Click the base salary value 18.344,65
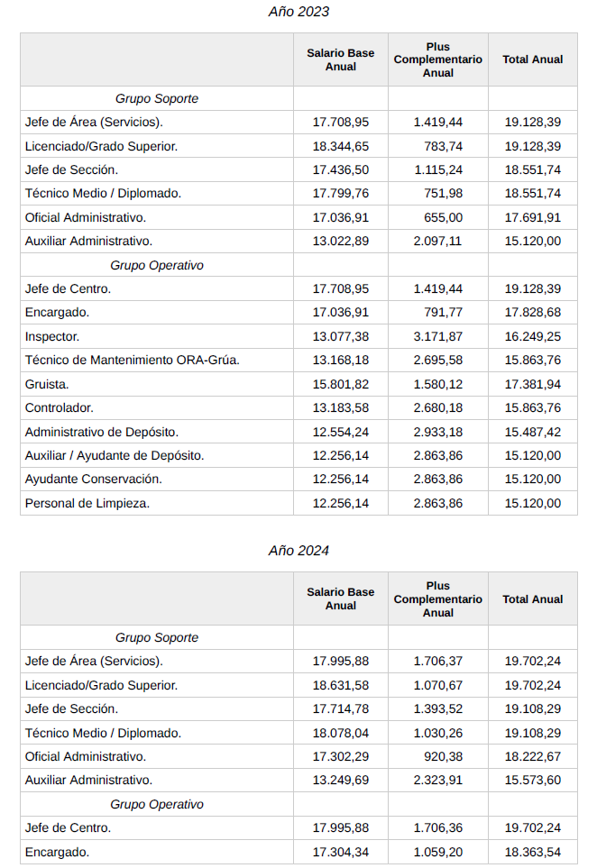This screenshot has height=868, width=597. click(x=341, y=146)
